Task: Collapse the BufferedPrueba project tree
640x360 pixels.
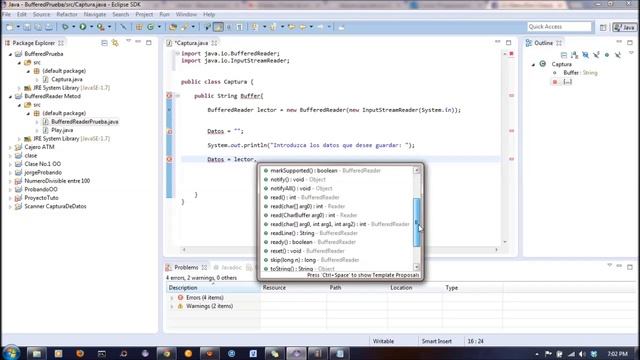Action: pyautogui.click(x=11, y=54)
